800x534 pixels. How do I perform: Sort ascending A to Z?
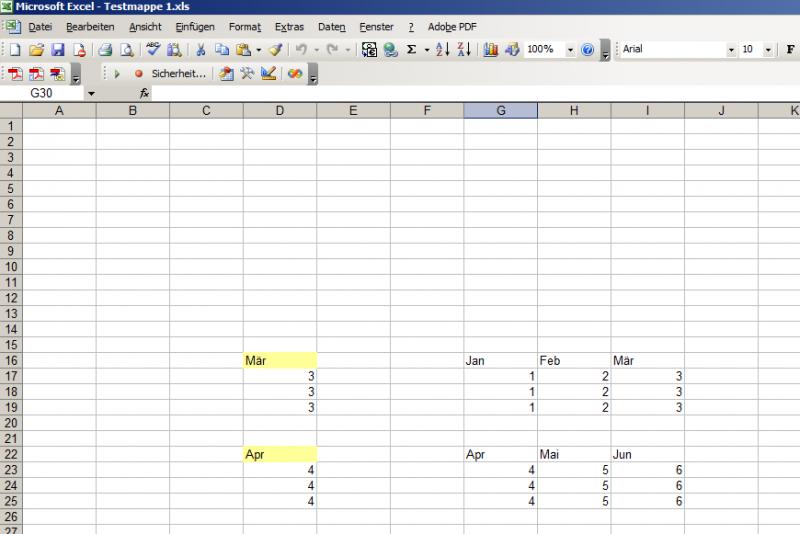pos(442,49)
